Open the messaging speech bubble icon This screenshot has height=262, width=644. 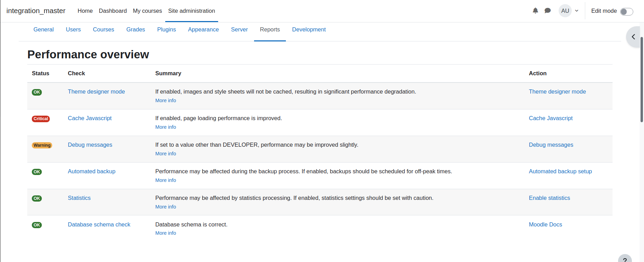coord(548,11)
